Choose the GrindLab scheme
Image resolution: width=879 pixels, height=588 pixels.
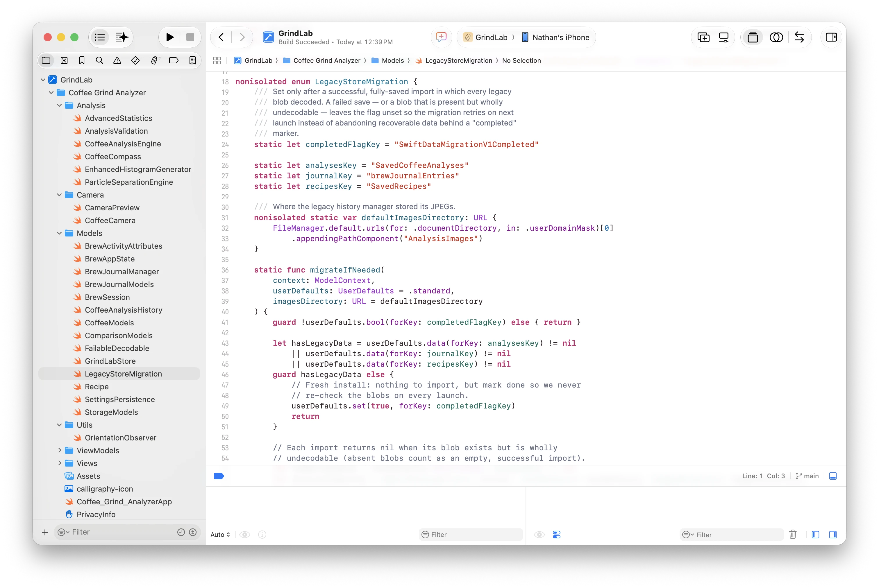pos(485,37)
